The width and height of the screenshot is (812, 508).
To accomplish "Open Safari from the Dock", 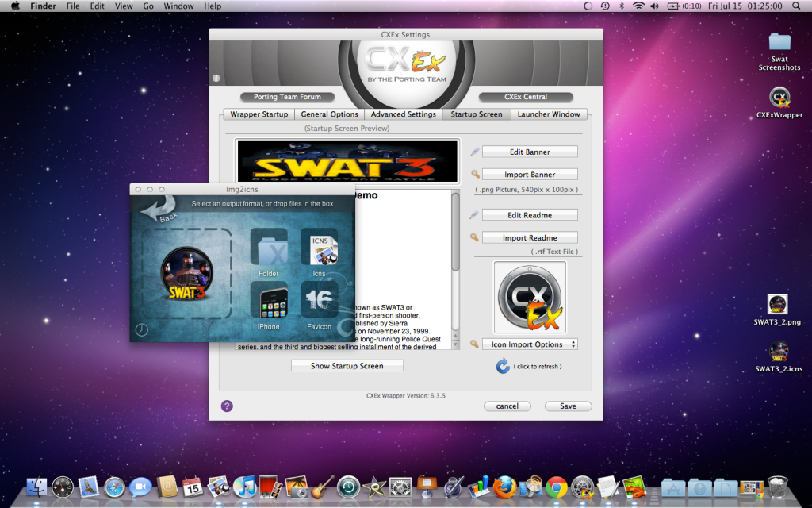I will [x=114, y=487].
